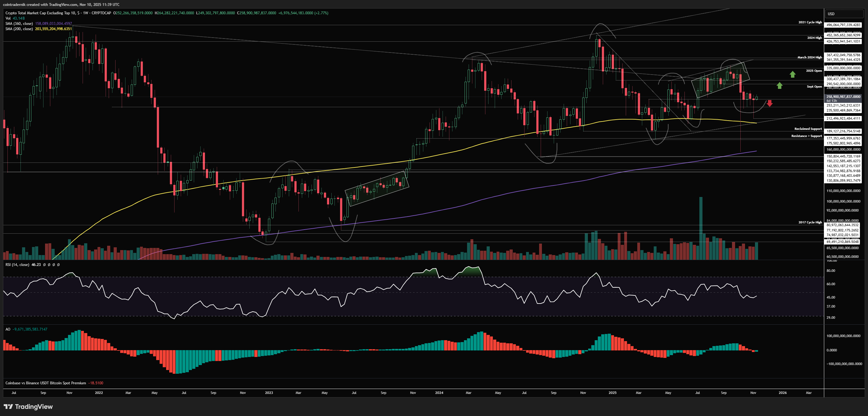
Task: Select the SMA (200, close) legend label
Action: [19, 29]
